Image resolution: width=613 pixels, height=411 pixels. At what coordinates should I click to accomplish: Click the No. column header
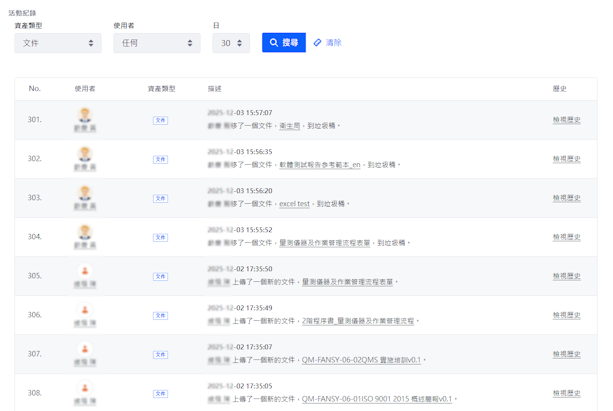tap(34, 89)
